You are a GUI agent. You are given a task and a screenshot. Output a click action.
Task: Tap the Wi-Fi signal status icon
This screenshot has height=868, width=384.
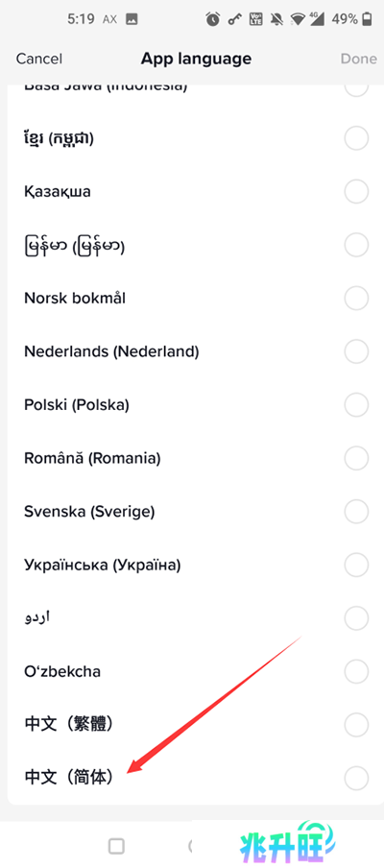coord(299,20)
